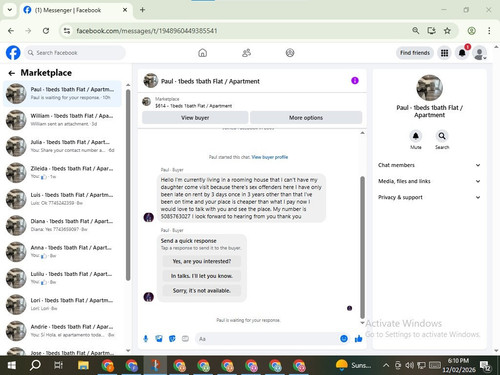Image resolution: width=500 pixels, height=375 pixels.
Task: Click the More options button
Action: point(306,118)
